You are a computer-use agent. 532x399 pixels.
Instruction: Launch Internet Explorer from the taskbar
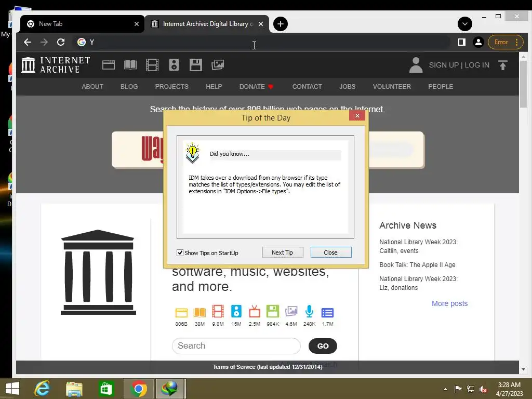click(x=42, y=389)
